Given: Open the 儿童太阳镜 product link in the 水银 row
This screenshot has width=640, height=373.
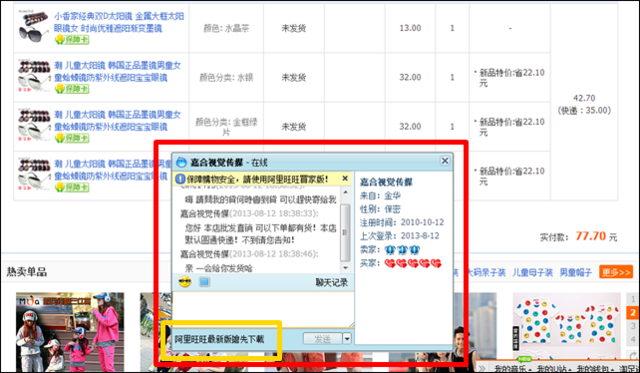Looking at the screenshot, I should coord(118,71).
